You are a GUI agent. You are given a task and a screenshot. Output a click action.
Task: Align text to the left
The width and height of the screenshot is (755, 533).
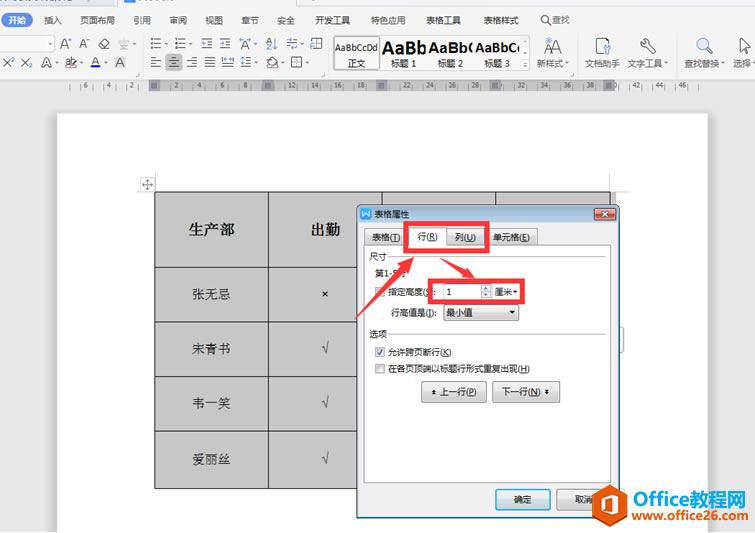156,62
